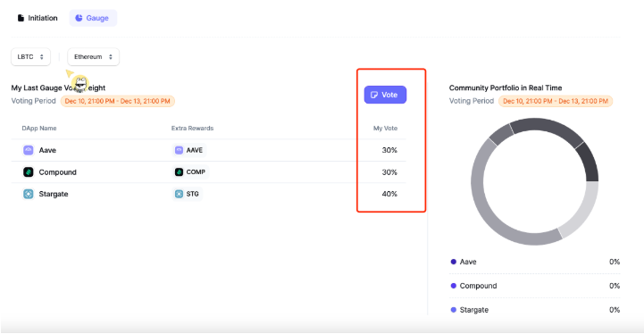
Task: Click the Aave DApp logo icon
Action: tap(29, 150)
